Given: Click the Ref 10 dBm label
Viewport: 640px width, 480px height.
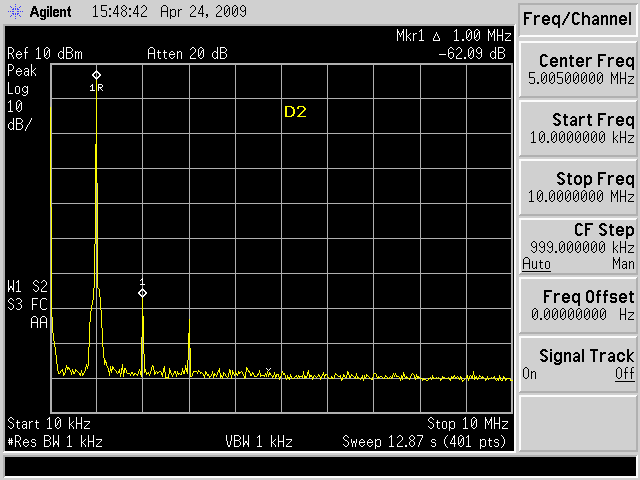Looking at the screenshot, I should (x=45, y=54).
